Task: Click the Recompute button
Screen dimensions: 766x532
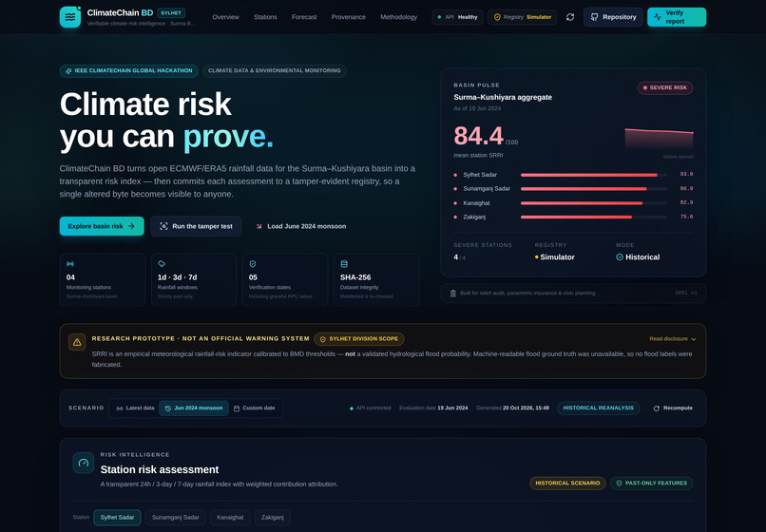Action: [673, 408]
